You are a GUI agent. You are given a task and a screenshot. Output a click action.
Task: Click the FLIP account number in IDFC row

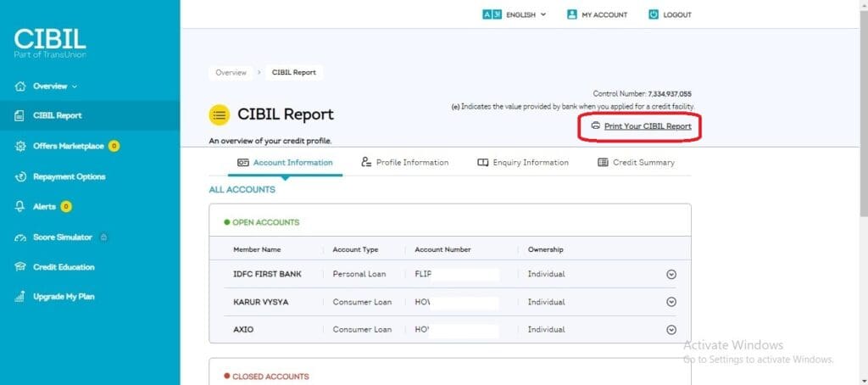click(x=423, y=274)
